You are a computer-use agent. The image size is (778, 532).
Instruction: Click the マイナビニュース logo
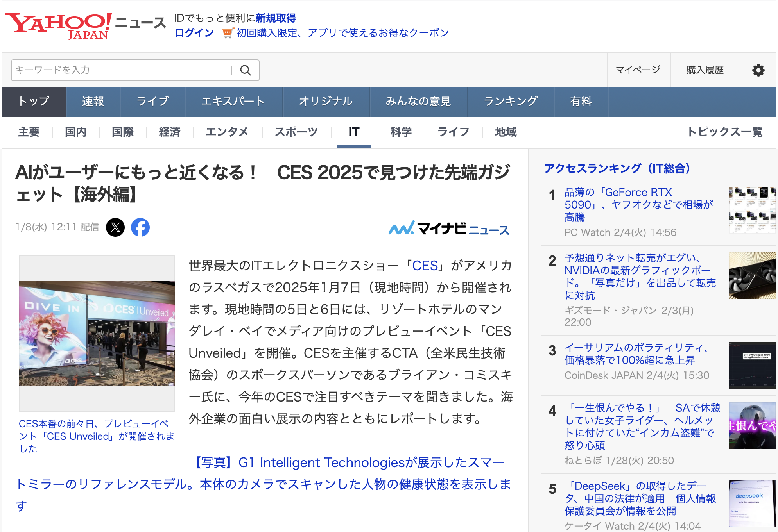tap(449, 229)
